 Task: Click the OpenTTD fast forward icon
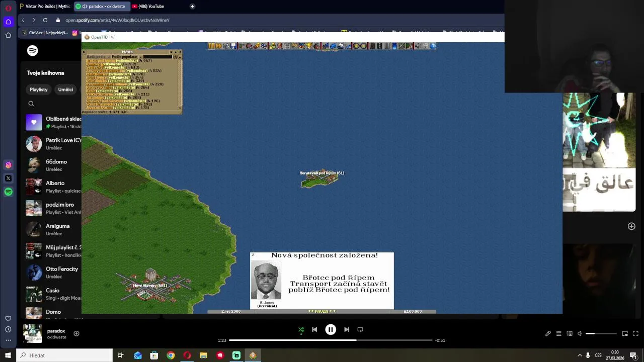click(x=218, y=46)
